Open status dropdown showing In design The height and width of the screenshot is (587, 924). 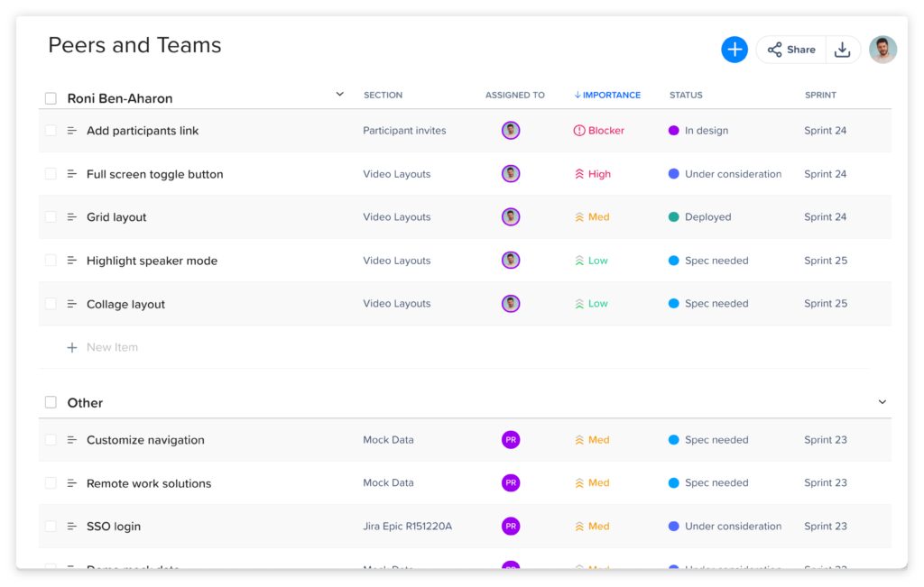pyautogui.click(x=706, y=131)
